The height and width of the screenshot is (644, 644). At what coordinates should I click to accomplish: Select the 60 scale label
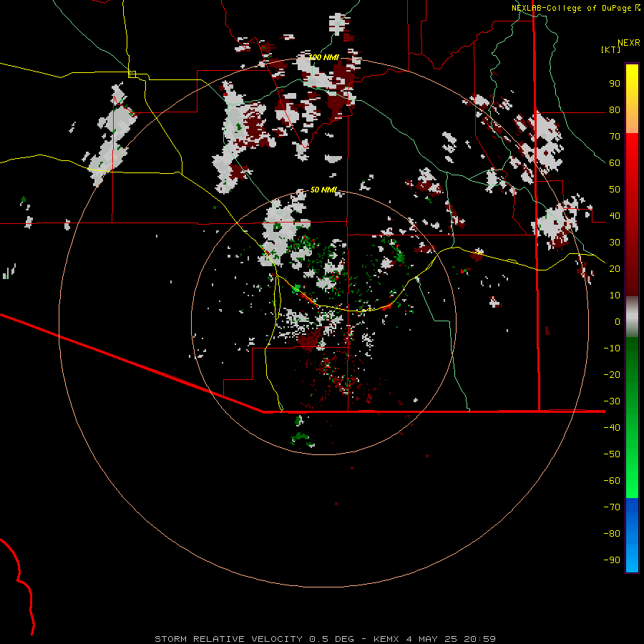[x=615, y=163]
